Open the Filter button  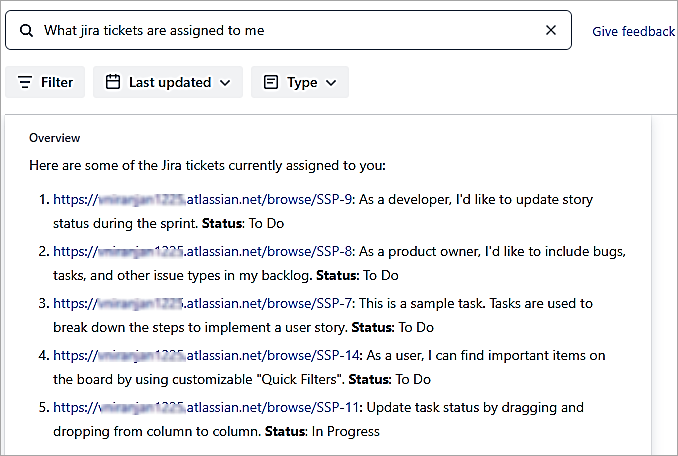[45, 82]
